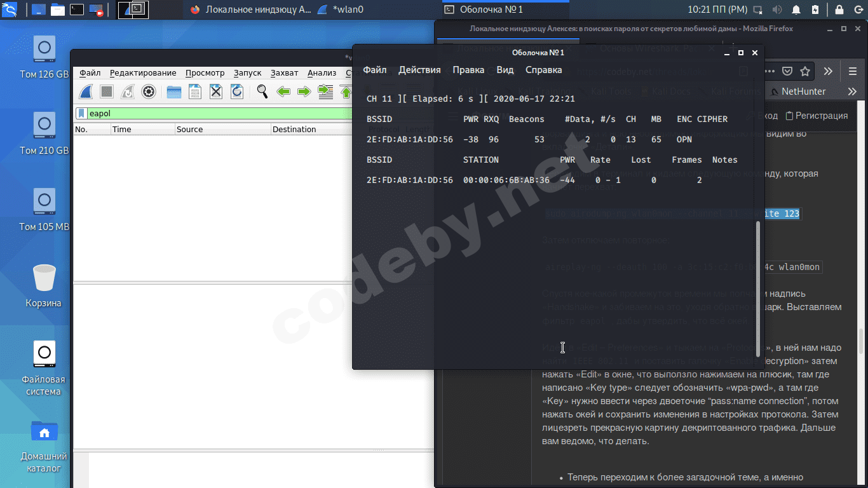Click the show desktop panel launcher
Viewport: 868px width, 488px height.
click(x=38, y=10)
